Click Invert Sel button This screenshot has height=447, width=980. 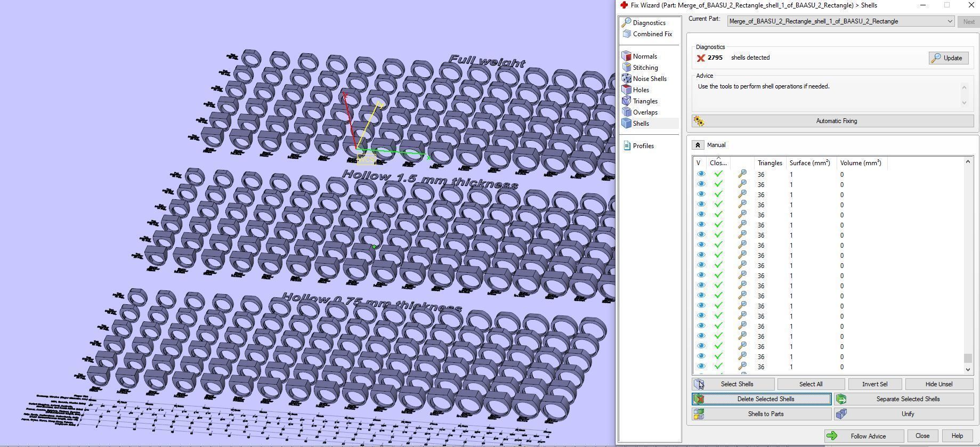pyautogui.click(x=874, y=384)
